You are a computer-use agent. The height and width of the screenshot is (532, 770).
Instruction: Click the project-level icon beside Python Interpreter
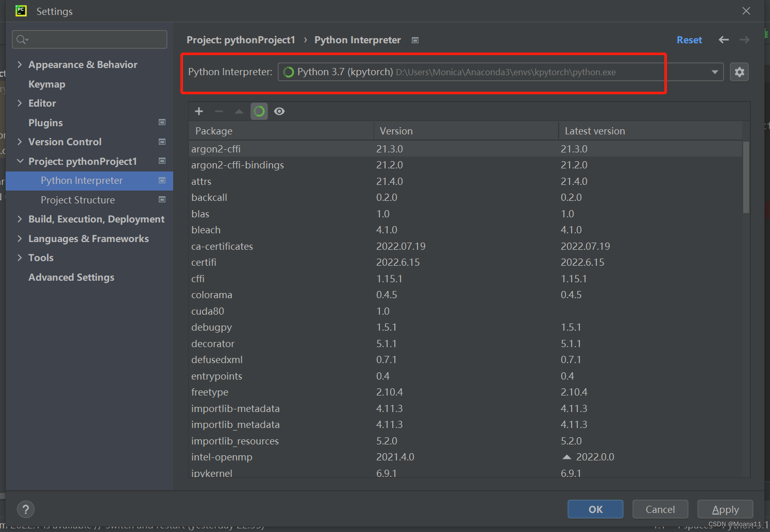pyautogui.click(x=162, y=180)
